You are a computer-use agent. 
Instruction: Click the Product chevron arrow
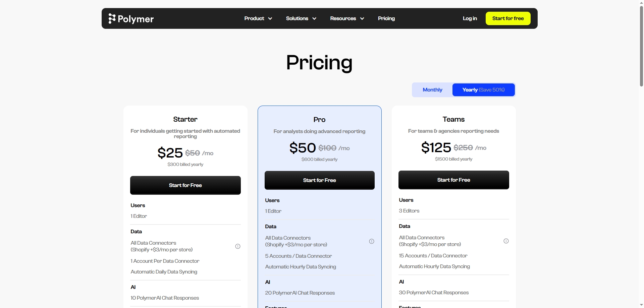click(270, 19)
